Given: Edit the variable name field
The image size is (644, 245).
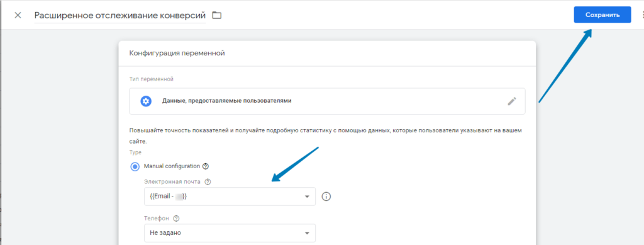Looking at the screenshot, I should pyautogui.click(x=120, y=16).
